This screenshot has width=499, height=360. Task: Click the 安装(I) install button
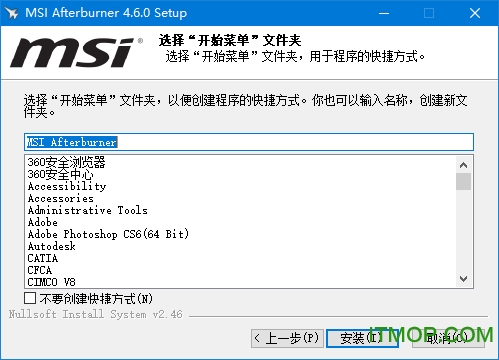pos(362,338)
